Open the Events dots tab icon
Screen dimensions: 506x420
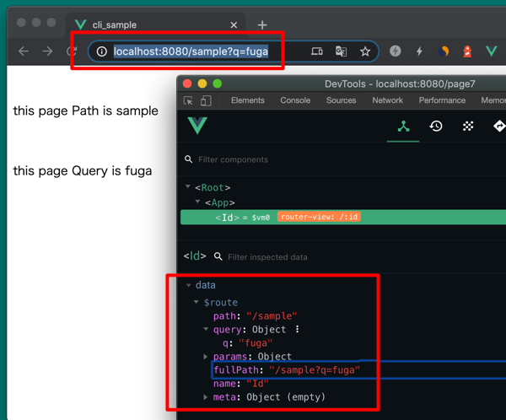pyautogui.click(x=468, y=127)
